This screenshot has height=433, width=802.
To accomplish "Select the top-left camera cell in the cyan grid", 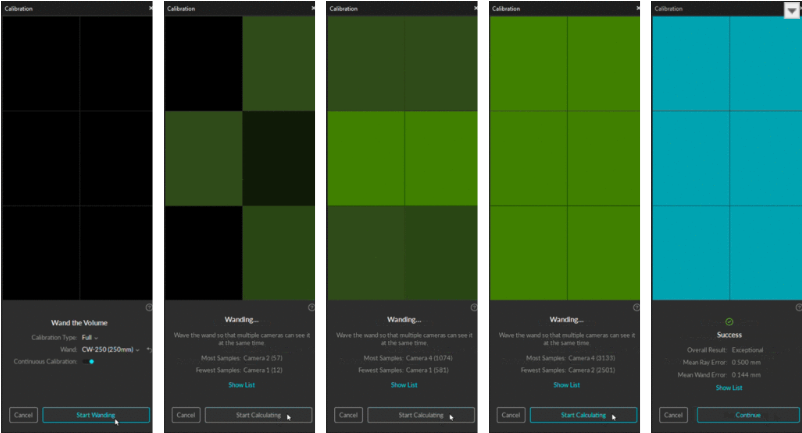I will (691, 64).
